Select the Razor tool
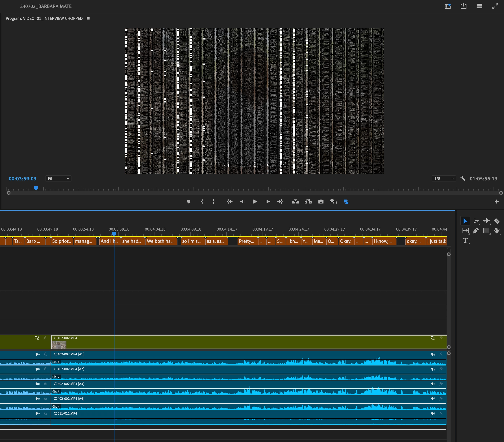 point(497,221)
